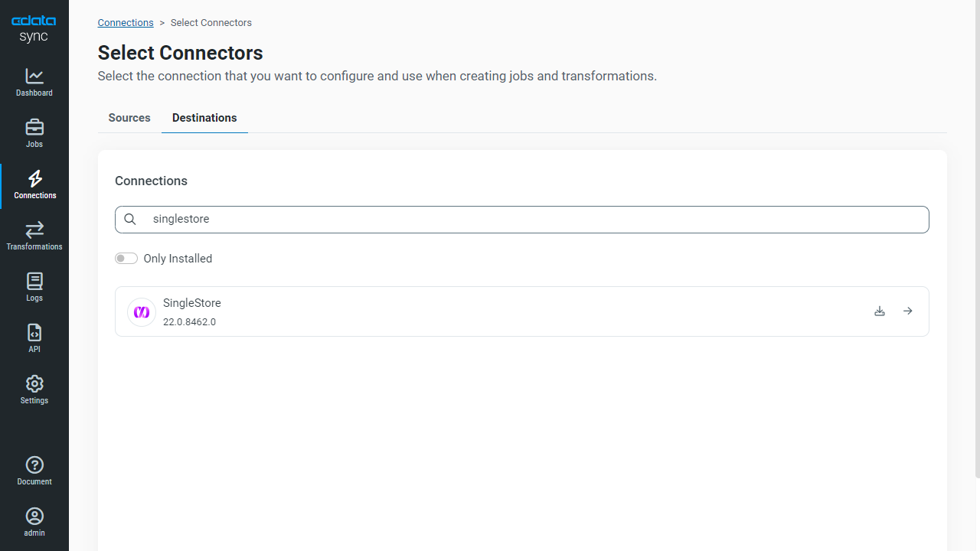Screen dimensions: 980x551
Task: Switch to the Sources tab
Action: [129, 118]
